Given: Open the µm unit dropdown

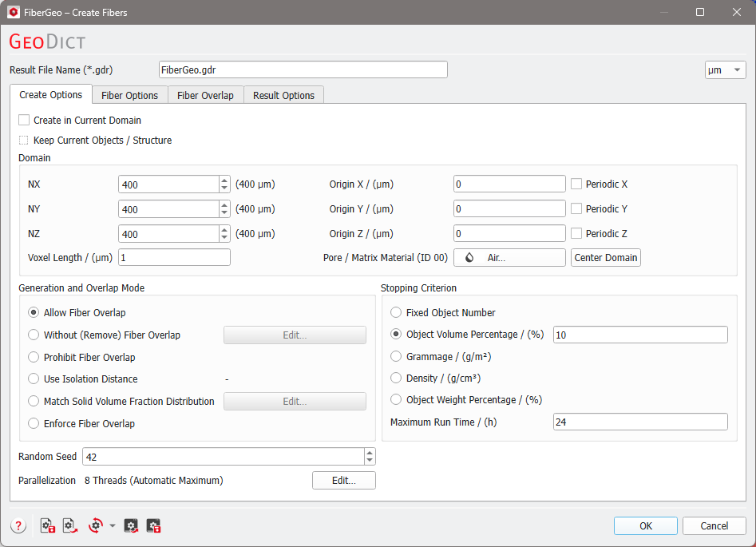Looking at the screenshot, I should [x=724, y=69].
